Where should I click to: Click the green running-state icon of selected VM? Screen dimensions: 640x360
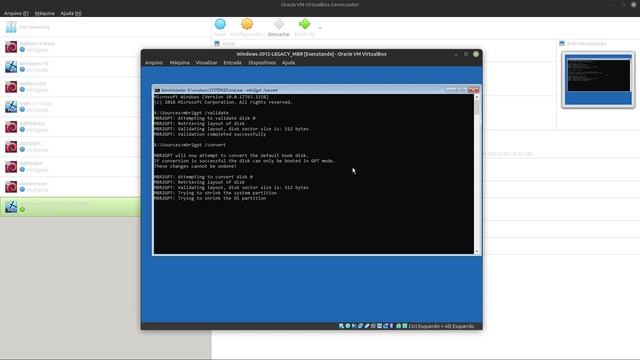(x=22, y=209)
